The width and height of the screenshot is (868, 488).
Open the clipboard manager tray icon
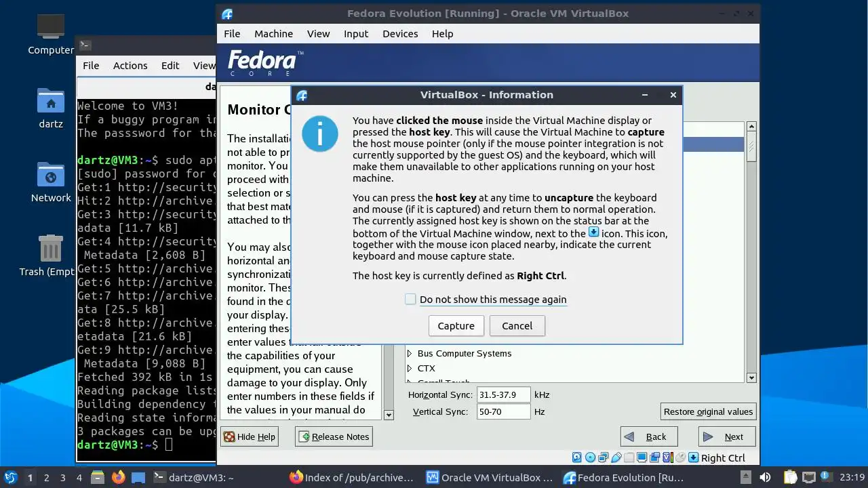click(x=790, y=477)
